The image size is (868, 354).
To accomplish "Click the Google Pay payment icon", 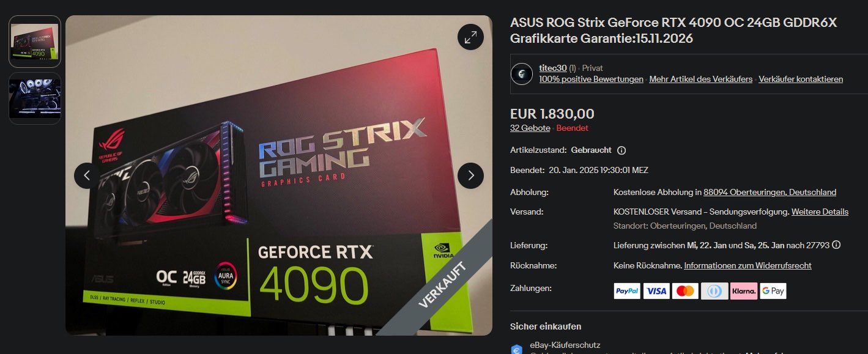I will point(773,291).
